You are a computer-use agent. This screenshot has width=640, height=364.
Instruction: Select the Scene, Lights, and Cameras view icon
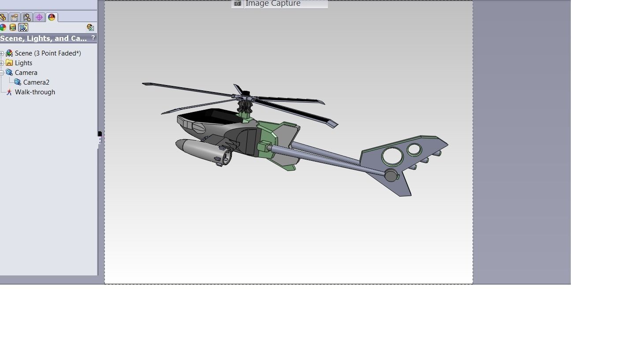[23, 27]
